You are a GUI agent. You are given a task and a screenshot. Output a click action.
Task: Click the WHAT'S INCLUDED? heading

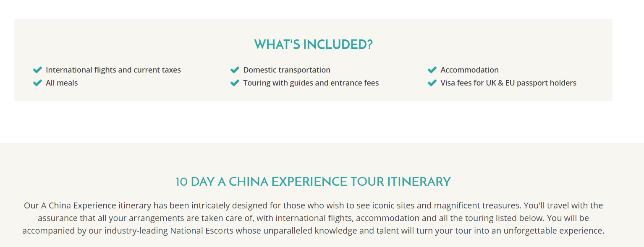(313, 44)
